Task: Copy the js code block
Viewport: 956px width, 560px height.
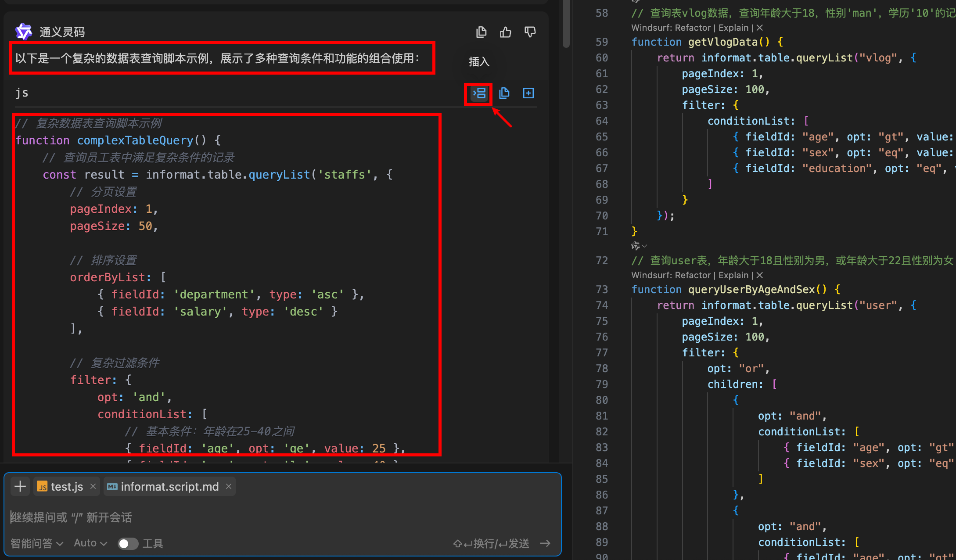Action: tap(504, 93)
